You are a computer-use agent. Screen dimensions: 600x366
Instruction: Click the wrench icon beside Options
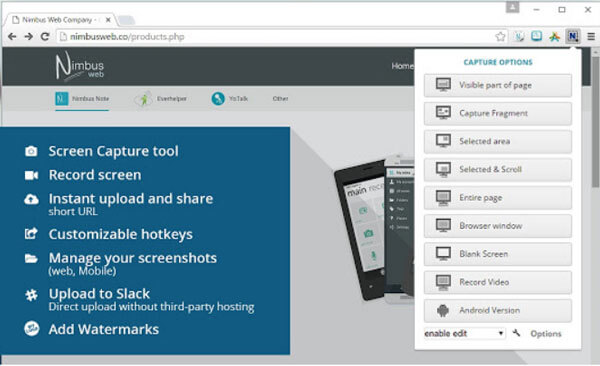click(516, 333)
